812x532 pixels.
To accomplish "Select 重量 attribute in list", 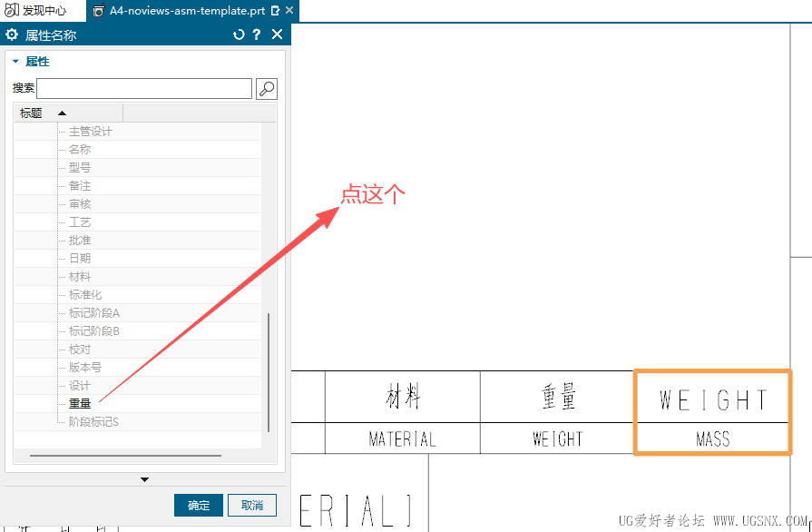I will coord(80,403).
